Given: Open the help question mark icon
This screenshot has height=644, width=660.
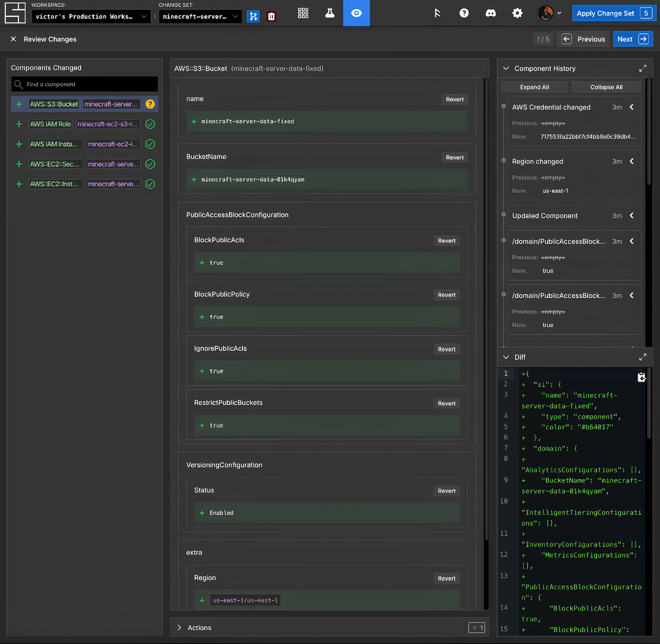Looking at the screenshot, I should (x=464, y=13).
